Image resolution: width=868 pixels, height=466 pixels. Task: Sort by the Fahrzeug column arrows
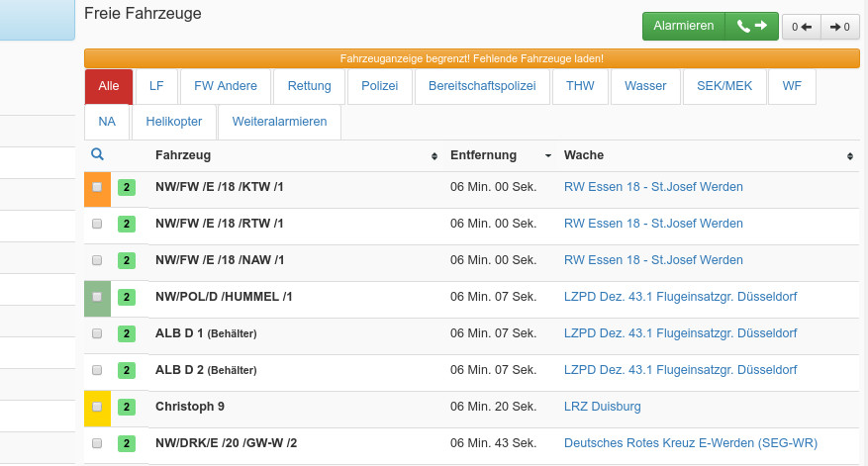[434, 156]
